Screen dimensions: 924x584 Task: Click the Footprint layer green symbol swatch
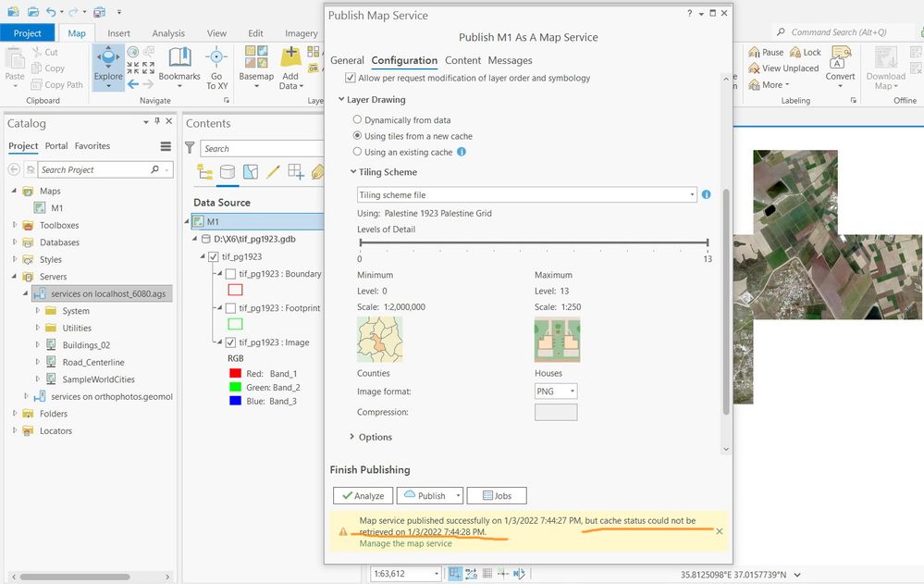[235, 324]
